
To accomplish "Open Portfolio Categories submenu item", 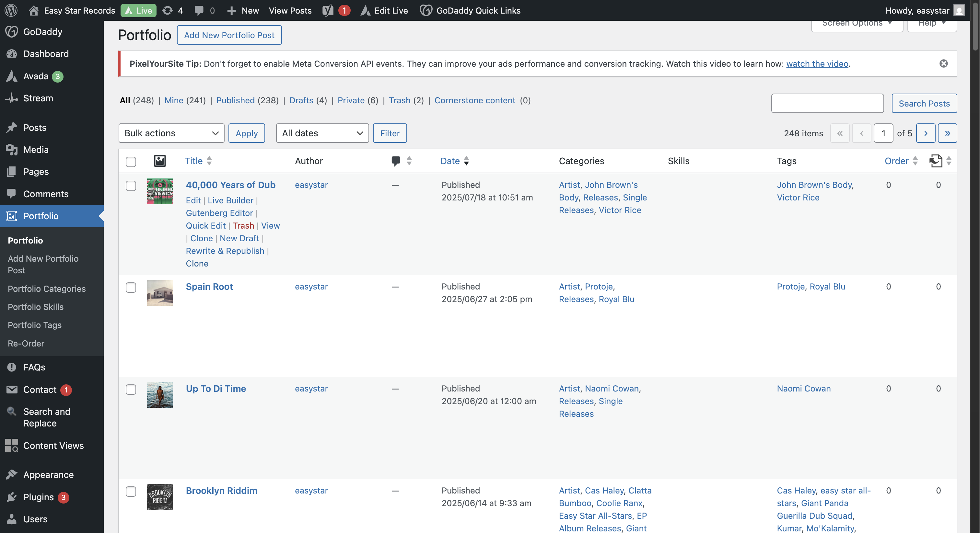I will [x=47, y=289].
